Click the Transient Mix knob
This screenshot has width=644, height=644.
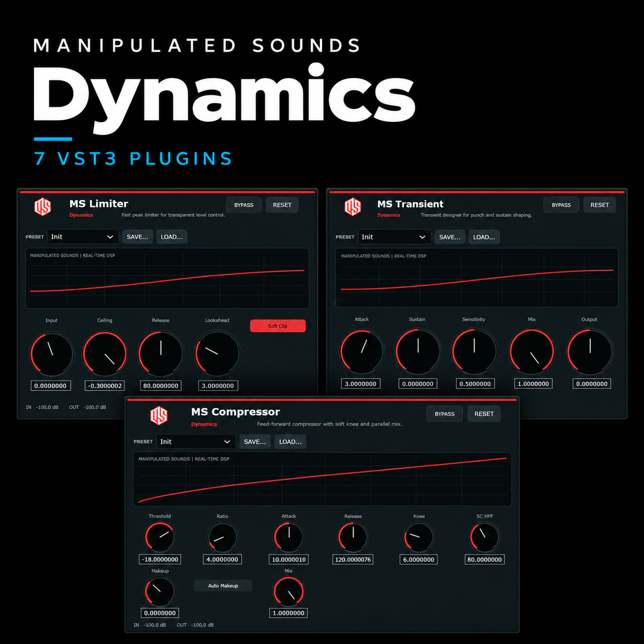coord(532,352)
